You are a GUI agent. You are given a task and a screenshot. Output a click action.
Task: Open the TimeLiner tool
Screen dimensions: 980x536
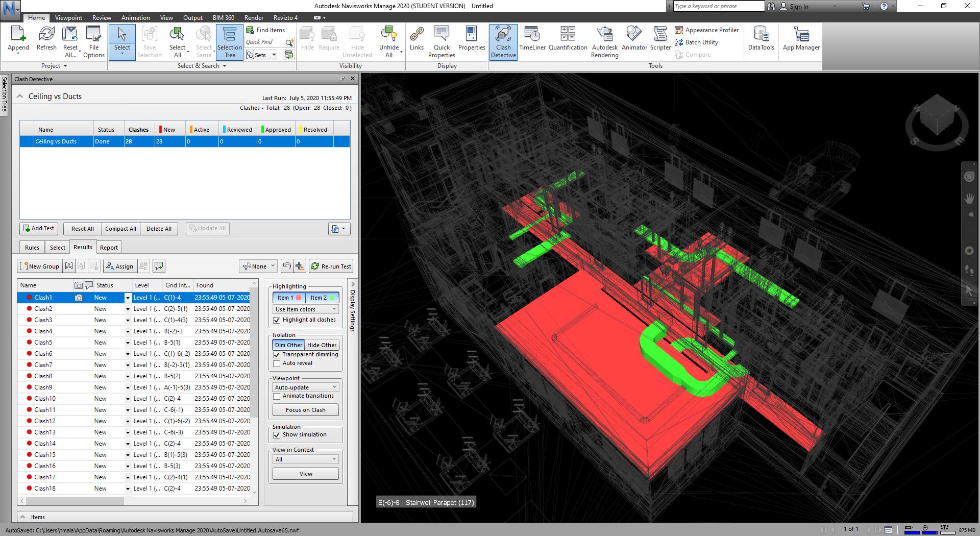[x=532, y=40]
